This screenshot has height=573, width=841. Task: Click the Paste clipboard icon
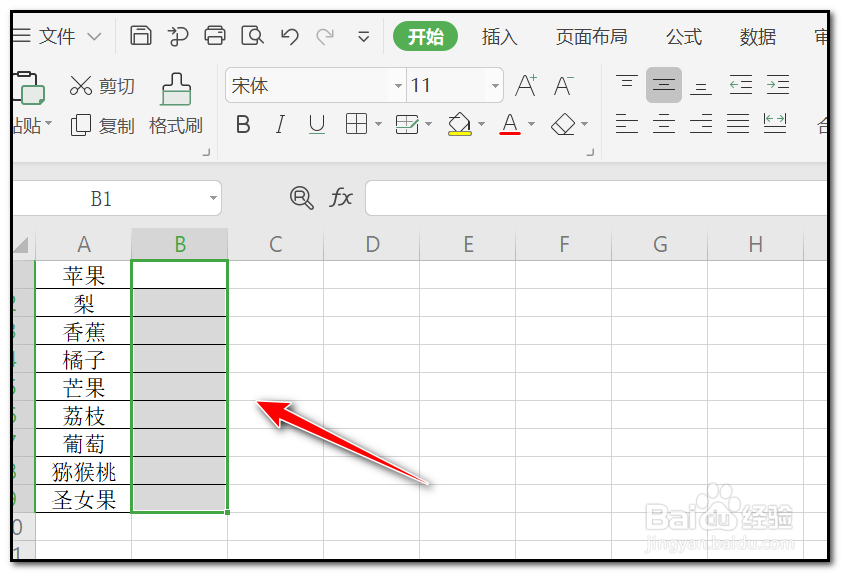tap(29, 88)
